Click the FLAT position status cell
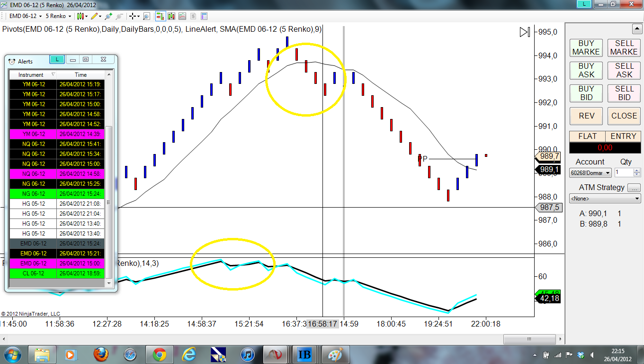Viewport: 644px width, 364px height. [x=587, y=136]
